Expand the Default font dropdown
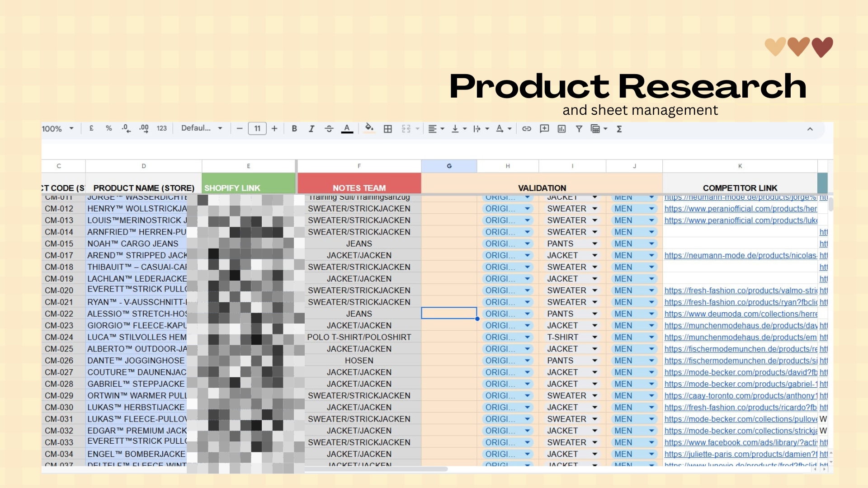The width and height of the screenshot is (868, 488). [202, 128]
